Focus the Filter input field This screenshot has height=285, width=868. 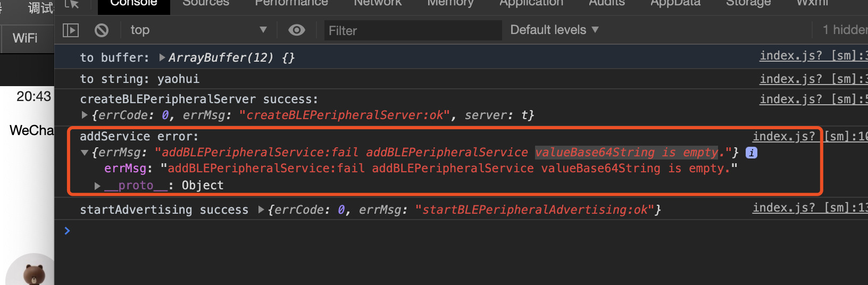pos(413,30)
